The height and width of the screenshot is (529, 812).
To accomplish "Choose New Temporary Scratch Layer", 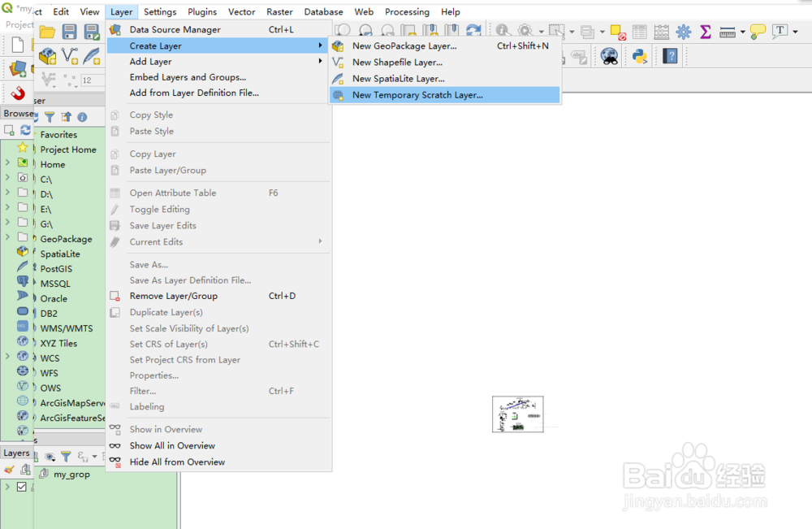I will 445,95.
